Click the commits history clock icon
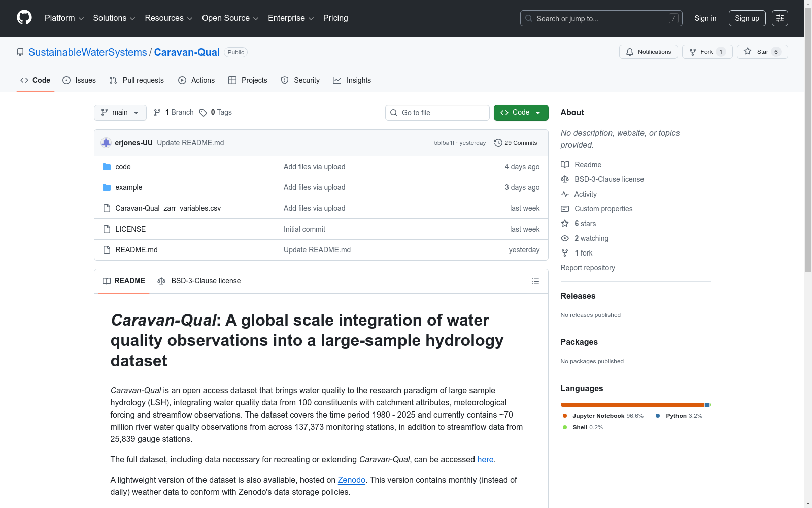 tap(498, 143)
